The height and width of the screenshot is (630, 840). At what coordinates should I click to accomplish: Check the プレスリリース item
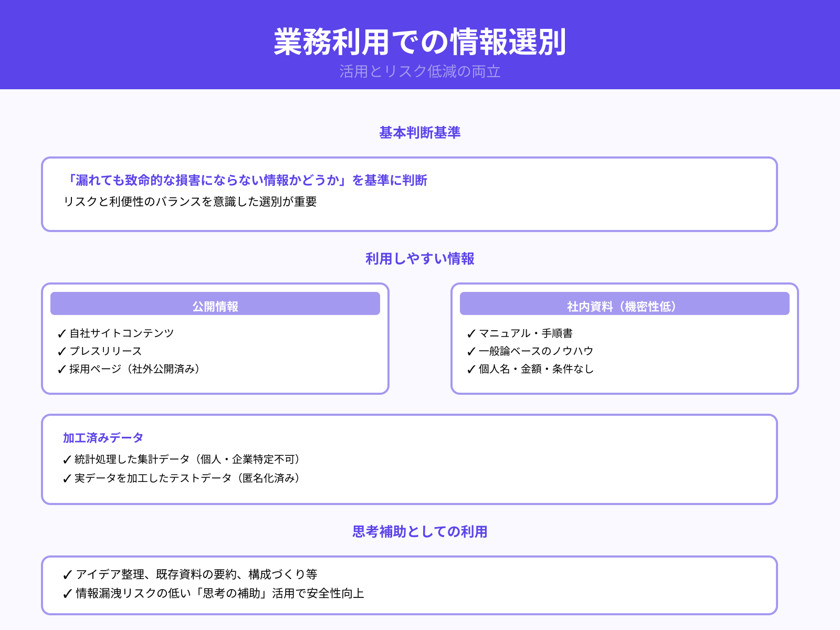105,351
